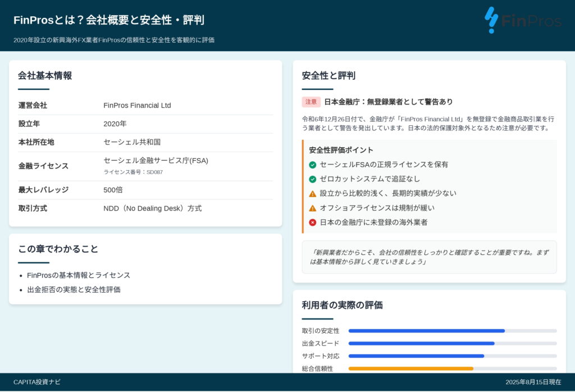Click the 2020年 value

(x=115, y=124)
